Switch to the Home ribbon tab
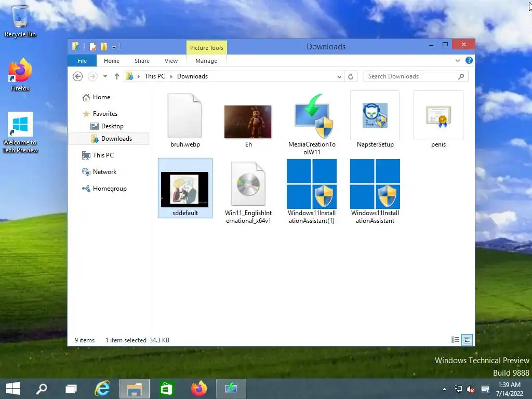The height and width of the screenshot is (399, 532). point(112,61)
